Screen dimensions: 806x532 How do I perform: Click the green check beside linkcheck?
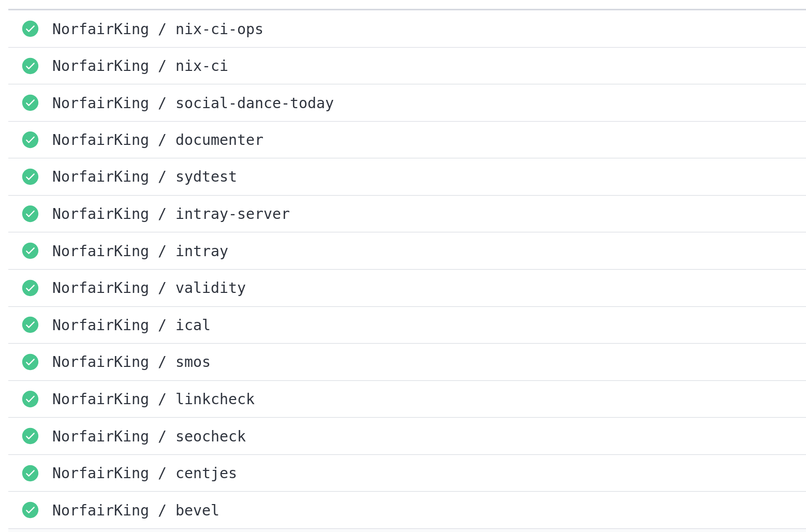(x=30, y=399)
